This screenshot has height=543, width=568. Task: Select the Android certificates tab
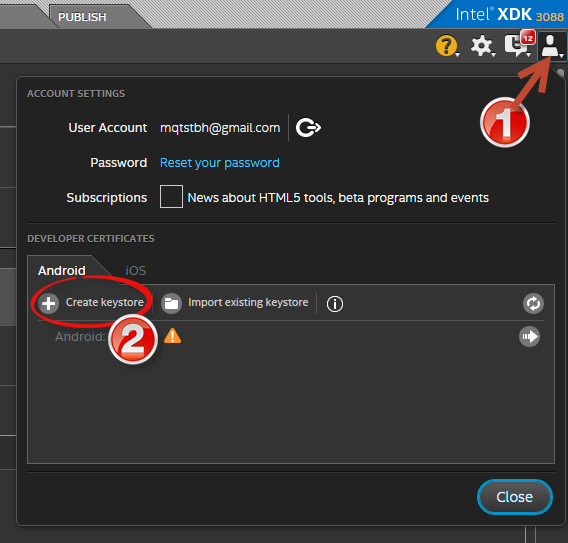click(x=62, y=271)
